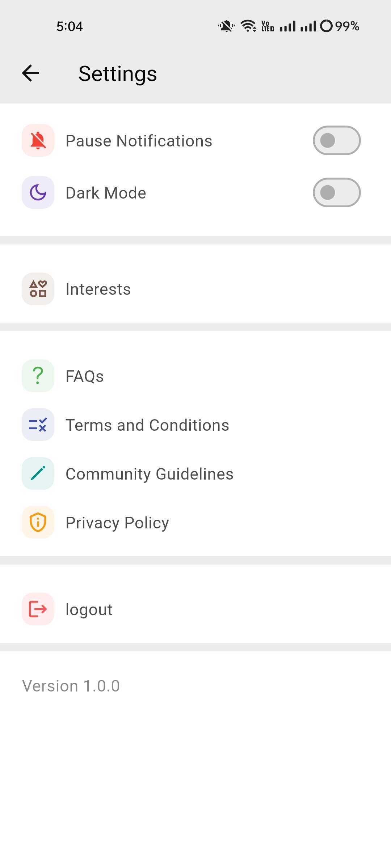The width and height of the screenshot is (391, 868).
Task: Tap the Terms and Conditions checklist icon
Action: (x=38, y=425)
